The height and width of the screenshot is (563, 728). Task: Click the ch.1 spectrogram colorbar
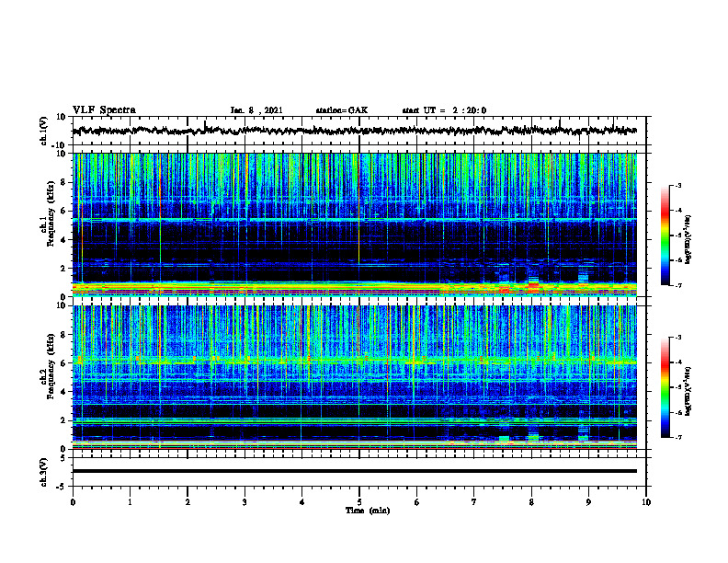tap(665, 236)
